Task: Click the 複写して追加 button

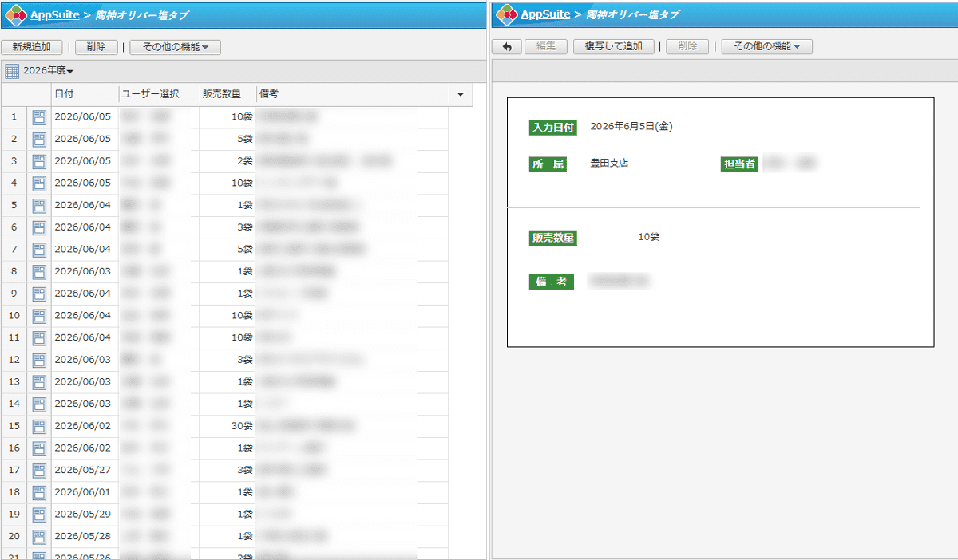Action: pyautogui.click(x=613, y=47)
